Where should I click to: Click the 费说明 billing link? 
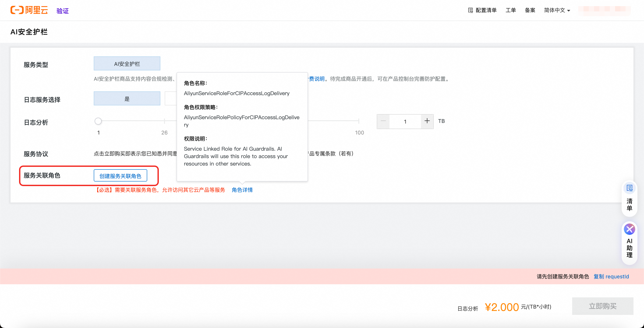[x=317, y=79]
